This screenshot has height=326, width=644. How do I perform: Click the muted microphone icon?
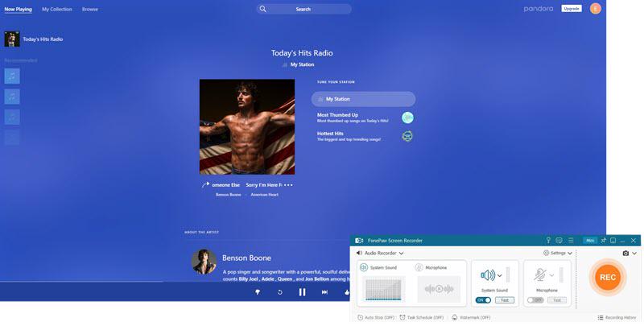point(540,274)
